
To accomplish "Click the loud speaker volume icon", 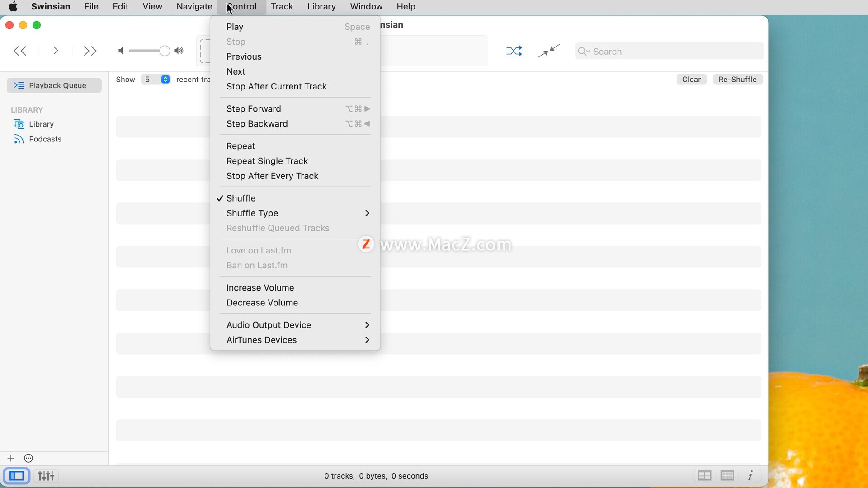I will [179, 51].
